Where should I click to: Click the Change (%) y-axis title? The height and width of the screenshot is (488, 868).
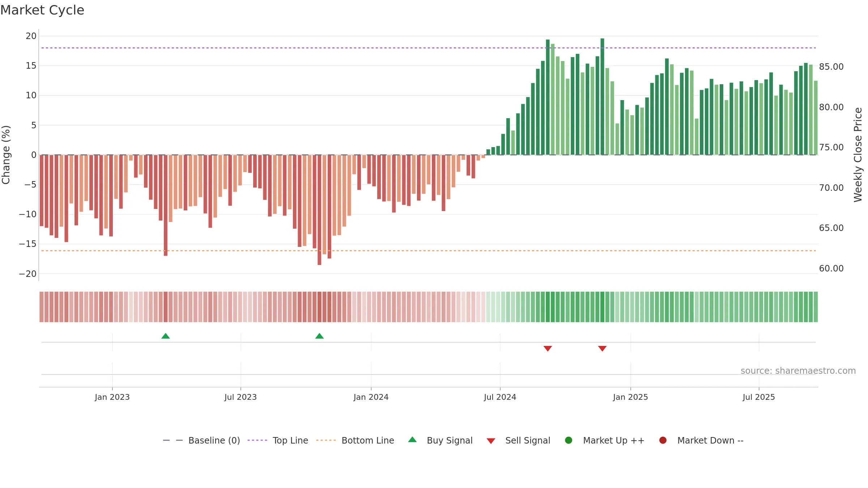(6, 155)
